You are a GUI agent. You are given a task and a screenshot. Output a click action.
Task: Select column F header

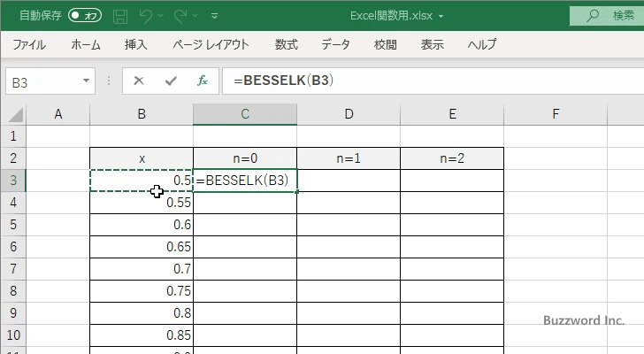[556, 114]
